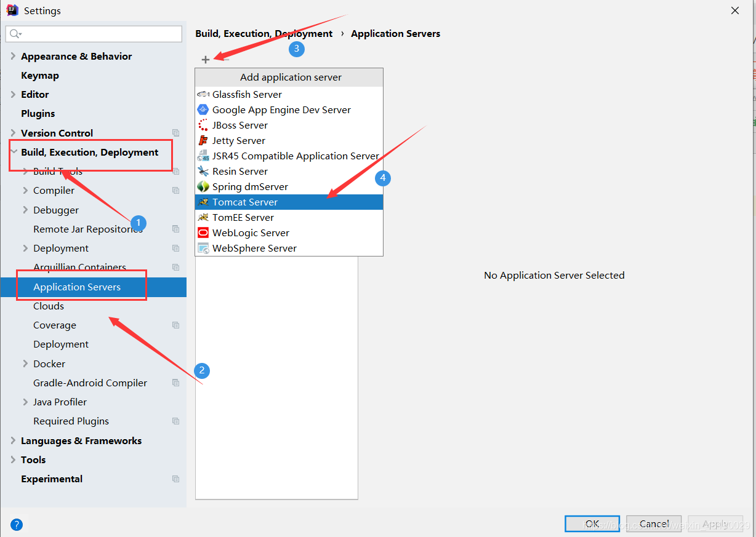Click the minus remove server icon
This screenshot has width=756, height=537.
[225, 60]
